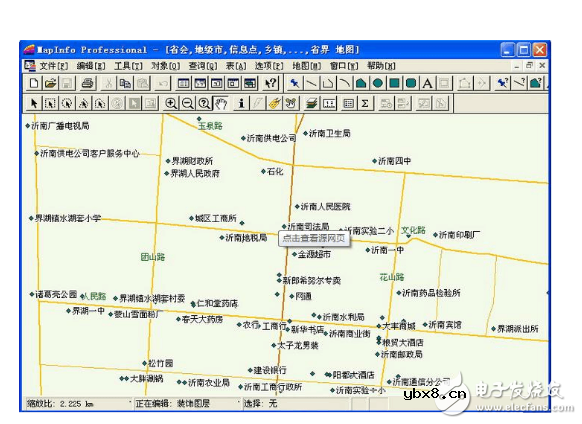Select the Polyline drawing tool

tap(328, 83)
